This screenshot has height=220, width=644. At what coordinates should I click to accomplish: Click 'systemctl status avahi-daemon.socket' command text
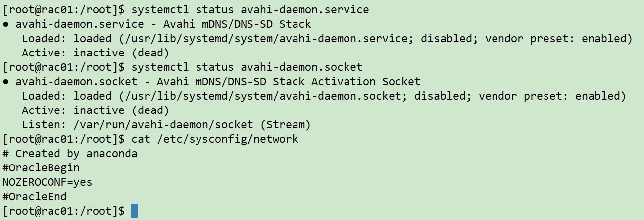(x=247, y=67)
